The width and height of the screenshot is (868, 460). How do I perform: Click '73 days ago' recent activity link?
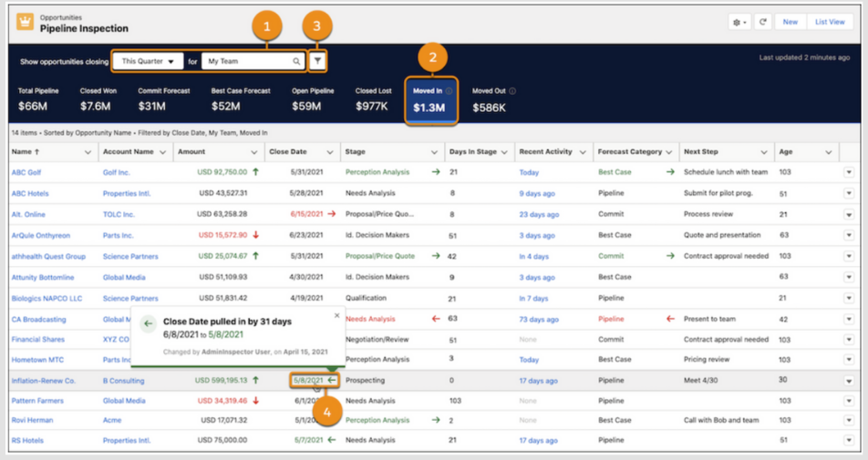pyautogui.click(x=539, y=319)
